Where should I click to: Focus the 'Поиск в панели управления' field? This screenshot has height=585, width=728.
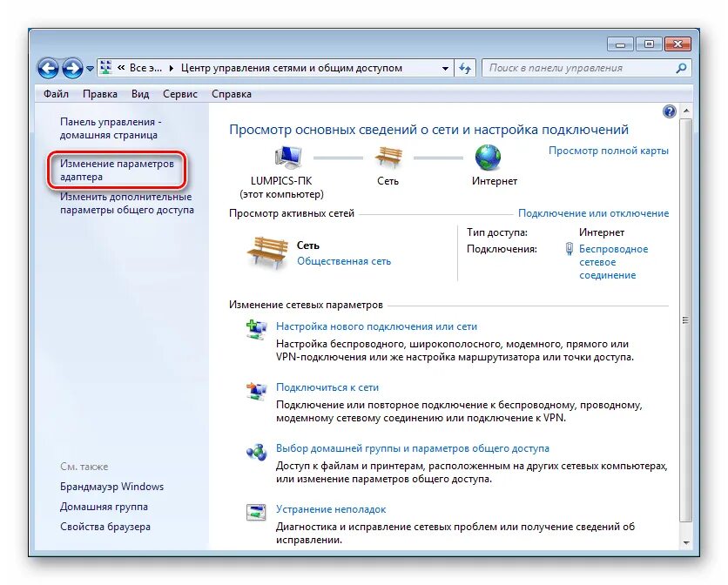click(586, 68)
